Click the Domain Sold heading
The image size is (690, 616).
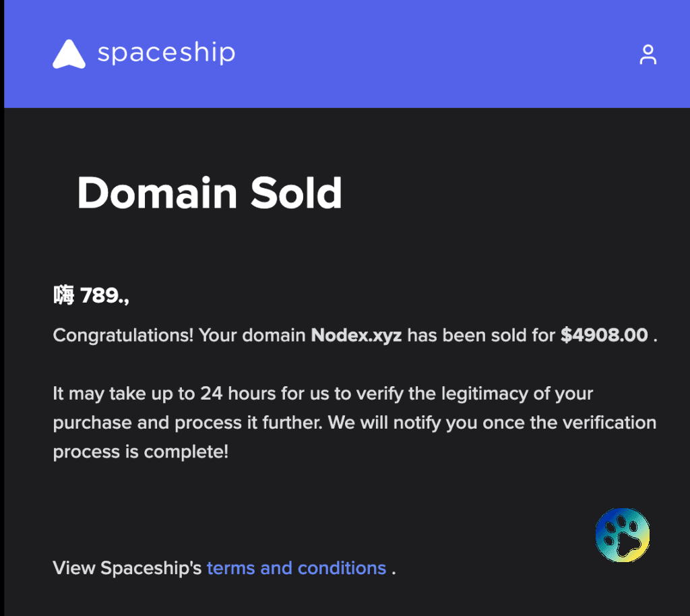point(210,193)
